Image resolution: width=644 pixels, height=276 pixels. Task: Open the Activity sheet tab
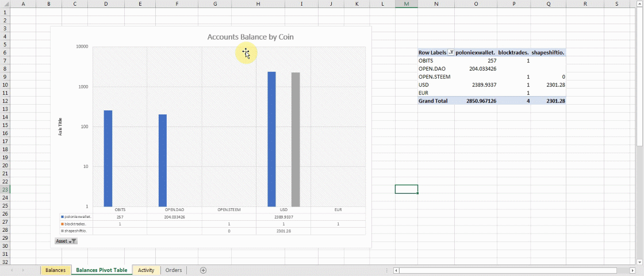pyautogui.click(x=146, y=270)
